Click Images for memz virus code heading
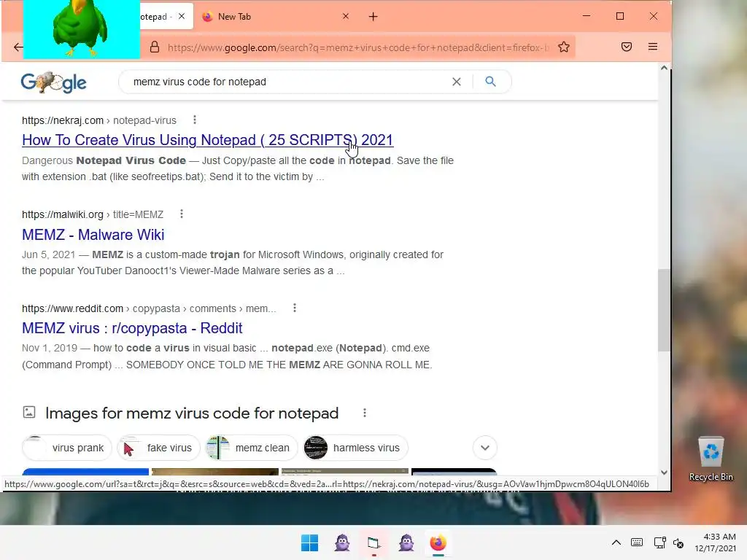747x560 pixels. (x=192, y=413)
